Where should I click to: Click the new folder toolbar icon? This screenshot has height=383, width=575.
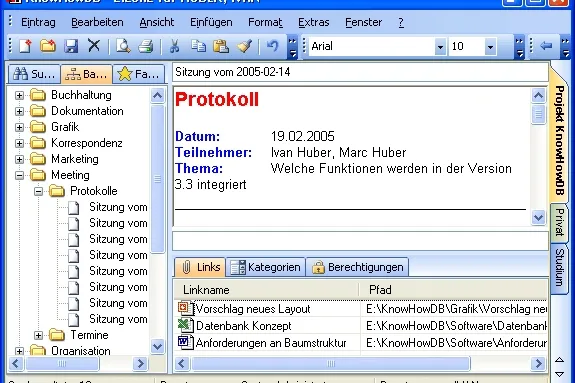click(x=48, y=46)
